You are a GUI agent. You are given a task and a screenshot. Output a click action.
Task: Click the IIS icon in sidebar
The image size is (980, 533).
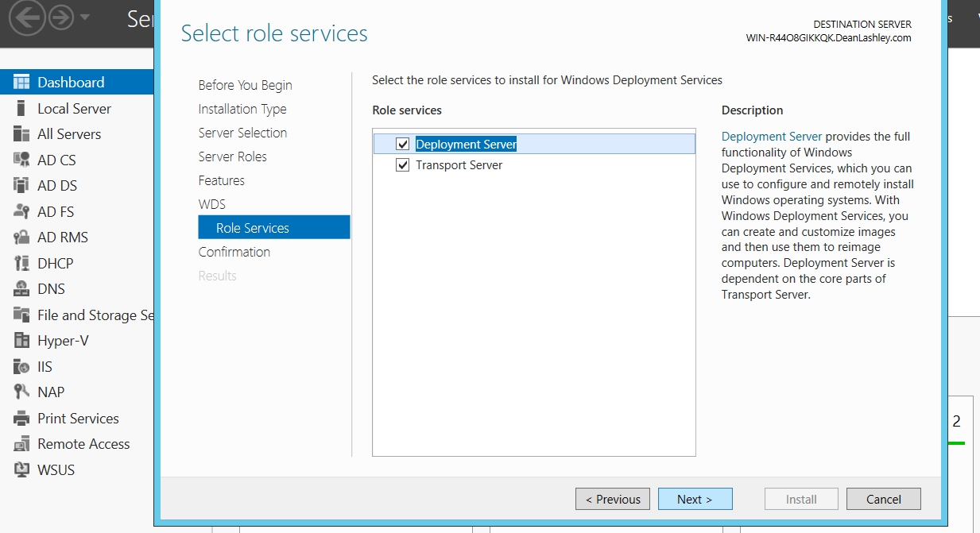[21, 367]
